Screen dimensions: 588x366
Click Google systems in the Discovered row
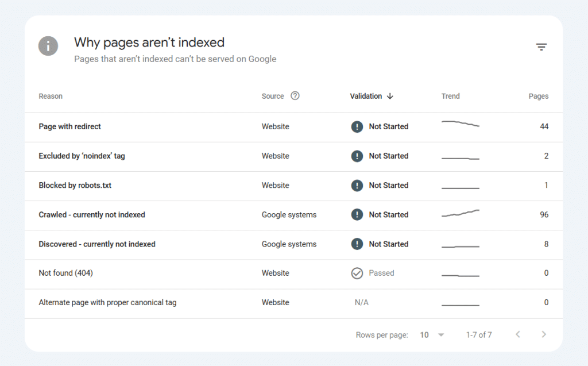(289, 244)
